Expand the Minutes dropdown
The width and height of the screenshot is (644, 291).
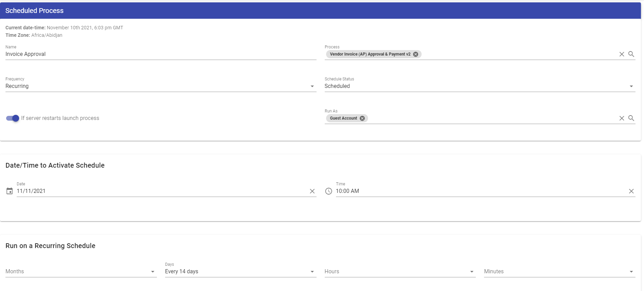click(560, 272)
